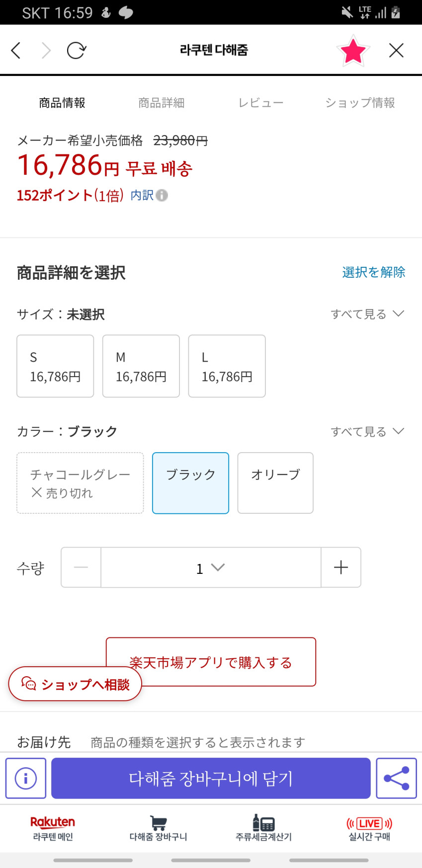Expand サイズ すべて見る list

(x=367, y=314)
